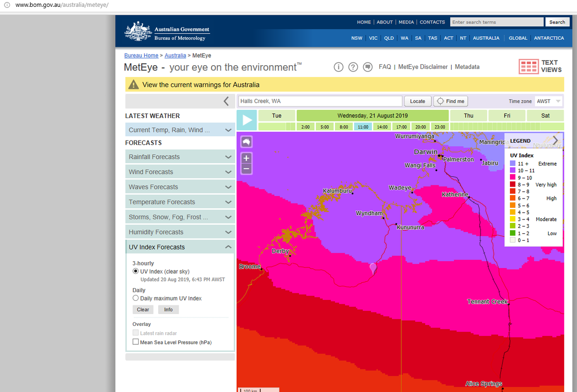
Task: Select the Tue day tab
Action: (277, 116)
